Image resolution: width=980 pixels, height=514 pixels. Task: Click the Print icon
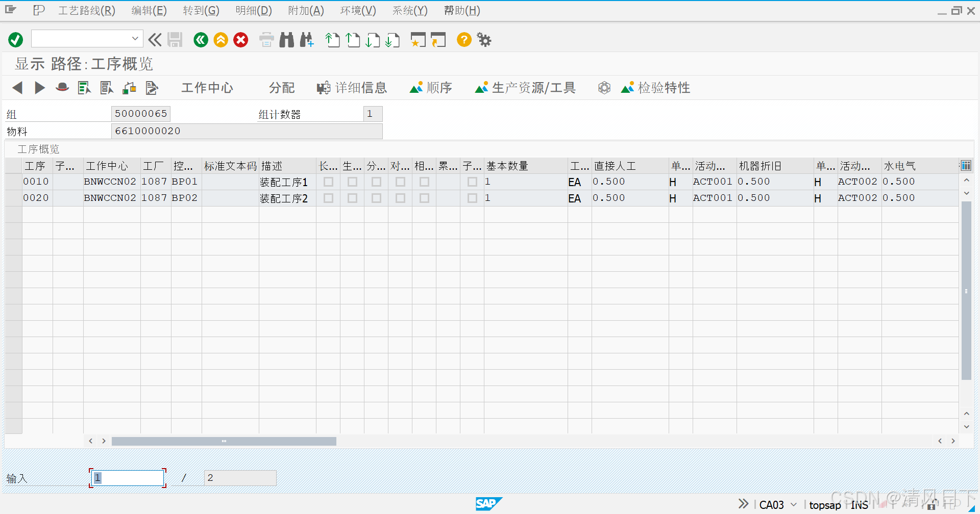[266, 39]
